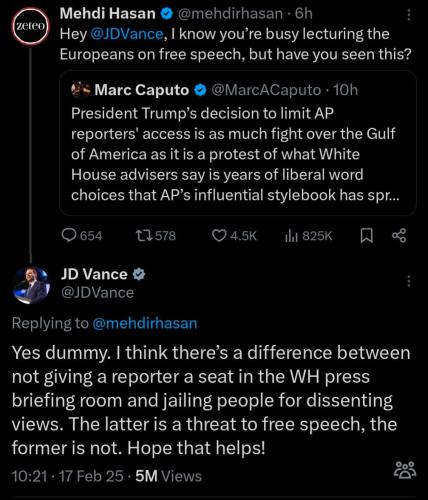Click the @JDVance handle under the name
Image resolution: width=428 pixels, height=500 pixels.
coord(97,293)
